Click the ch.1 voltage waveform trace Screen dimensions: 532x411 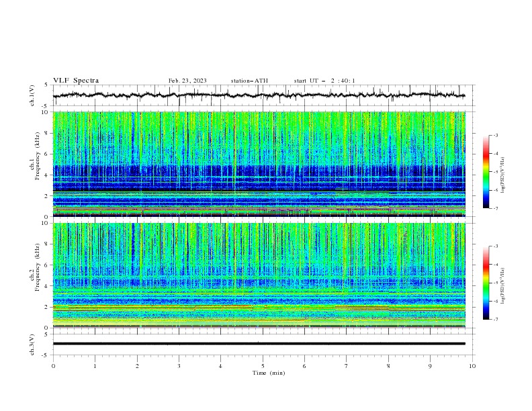pos(259,95)
